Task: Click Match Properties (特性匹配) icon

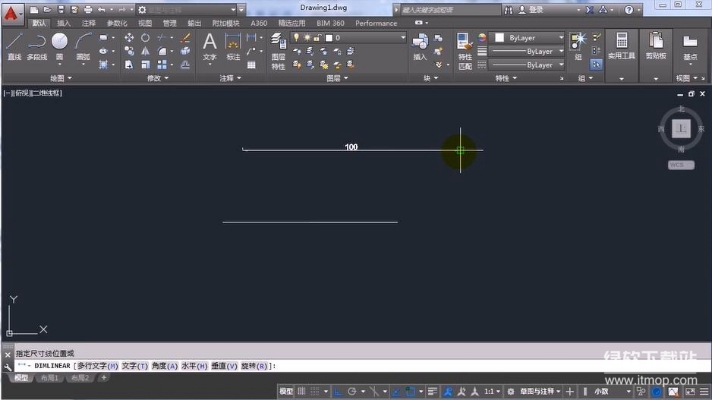Action: click(x=465, y=51)
